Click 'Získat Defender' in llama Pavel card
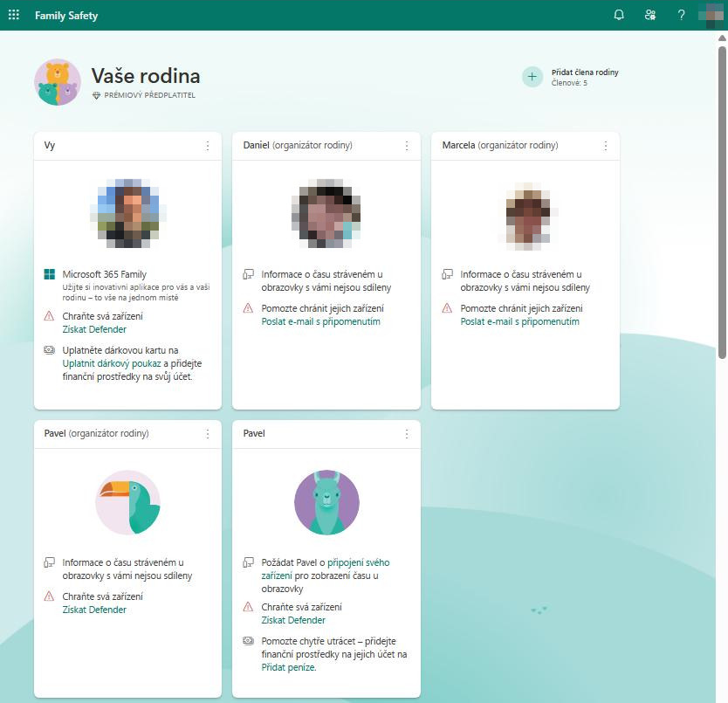Screen dimensions: 728x703 point(293,620)
